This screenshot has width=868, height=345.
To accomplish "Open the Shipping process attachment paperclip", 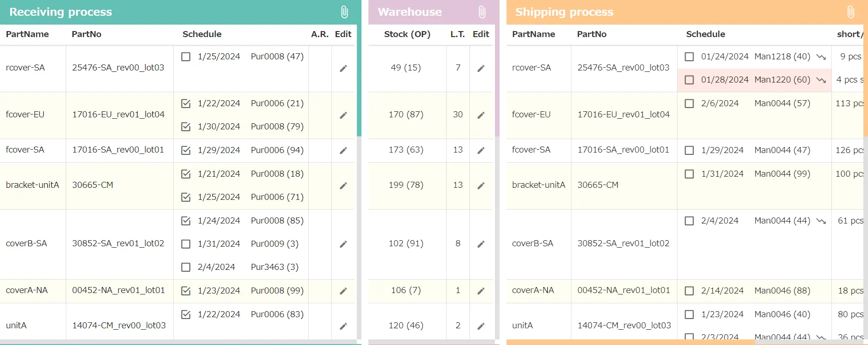I will (850, 12).
